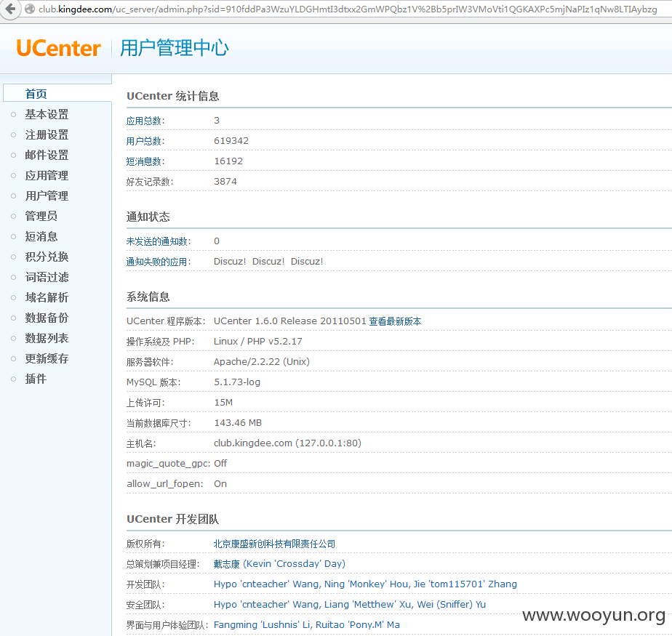672x636 pixels.
Task: Click the 用户管理中心 header title
Action: [175, 48]
